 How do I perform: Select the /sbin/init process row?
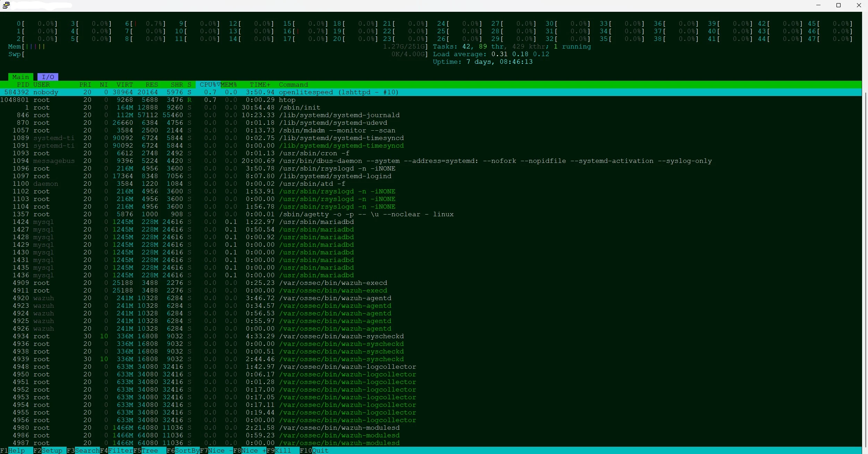tap(431, 107)
